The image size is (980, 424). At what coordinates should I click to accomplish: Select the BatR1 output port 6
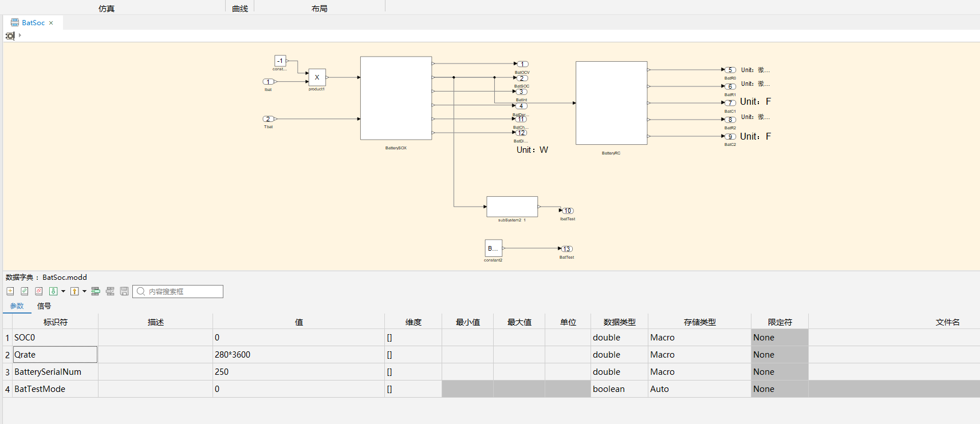(x=730, y=86)
